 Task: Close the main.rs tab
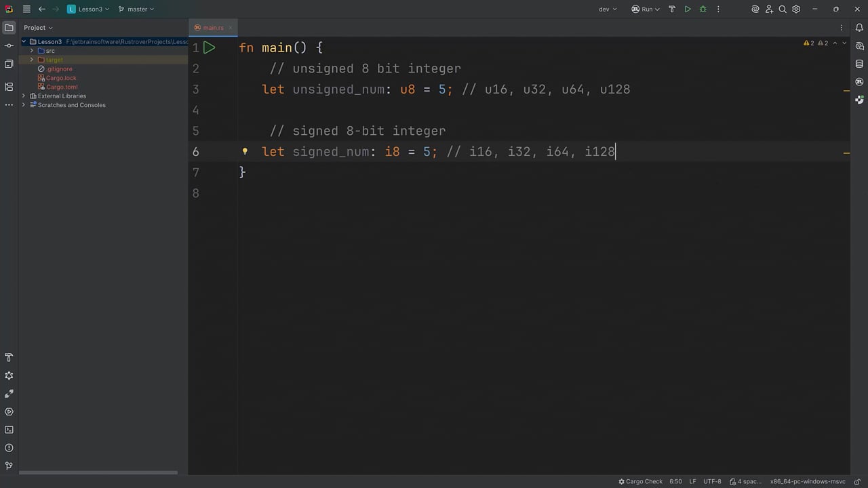(x=231, y=28)
